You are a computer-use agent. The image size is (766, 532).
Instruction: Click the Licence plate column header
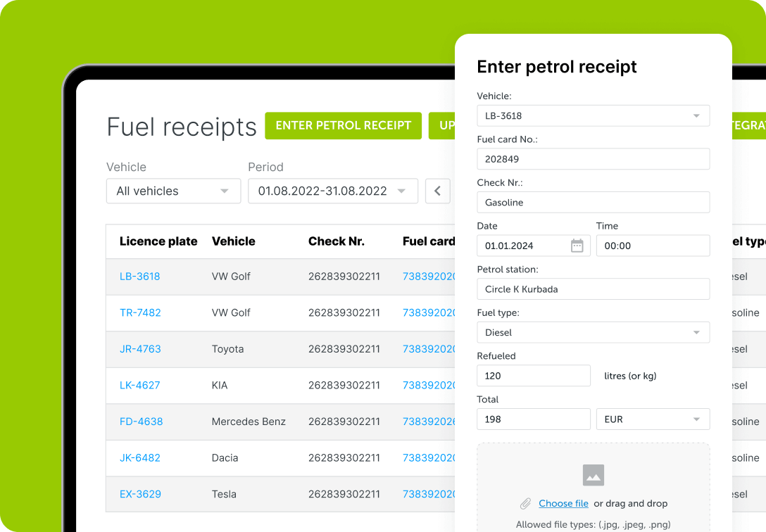pos(158,241)
